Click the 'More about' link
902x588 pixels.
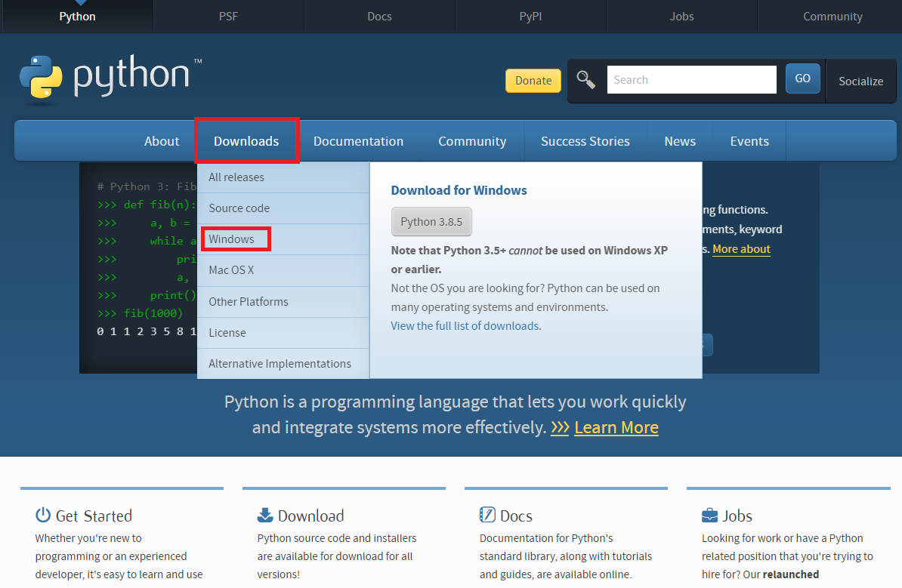pyautogui.click(x=741, y=248)
